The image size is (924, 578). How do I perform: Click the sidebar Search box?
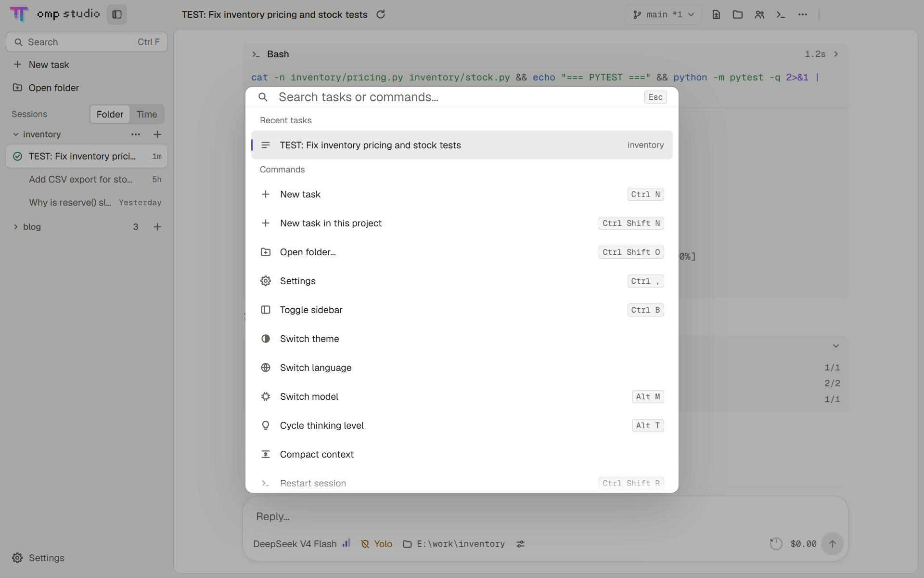pyautogui.click(x=87, y=42)
